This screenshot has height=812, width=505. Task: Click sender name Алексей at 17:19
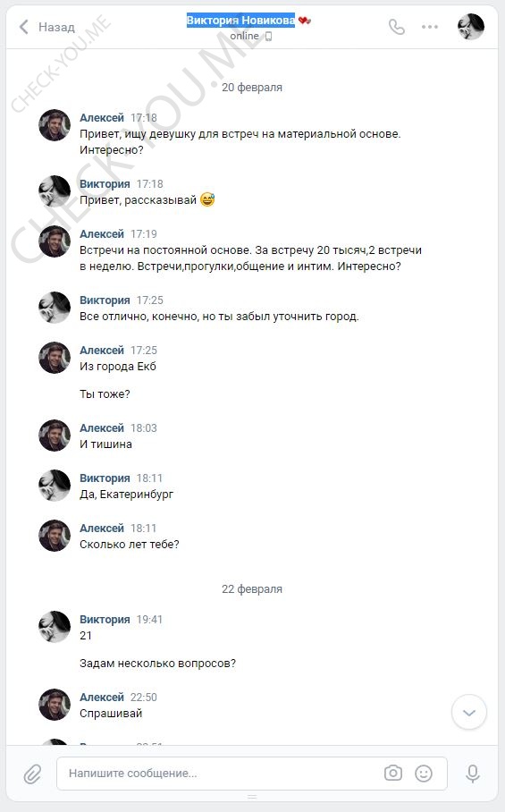(102, 234)
